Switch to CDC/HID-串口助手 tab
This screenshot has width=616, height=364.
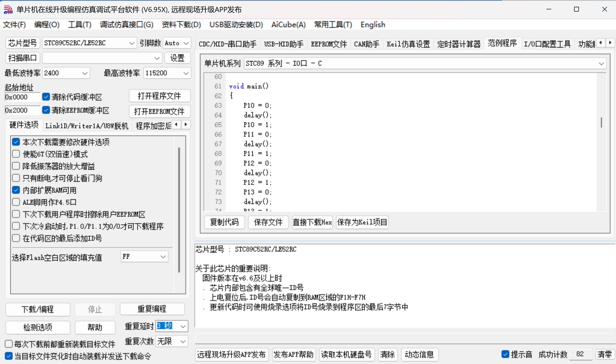pyautogui.click(x=228, y=44)
